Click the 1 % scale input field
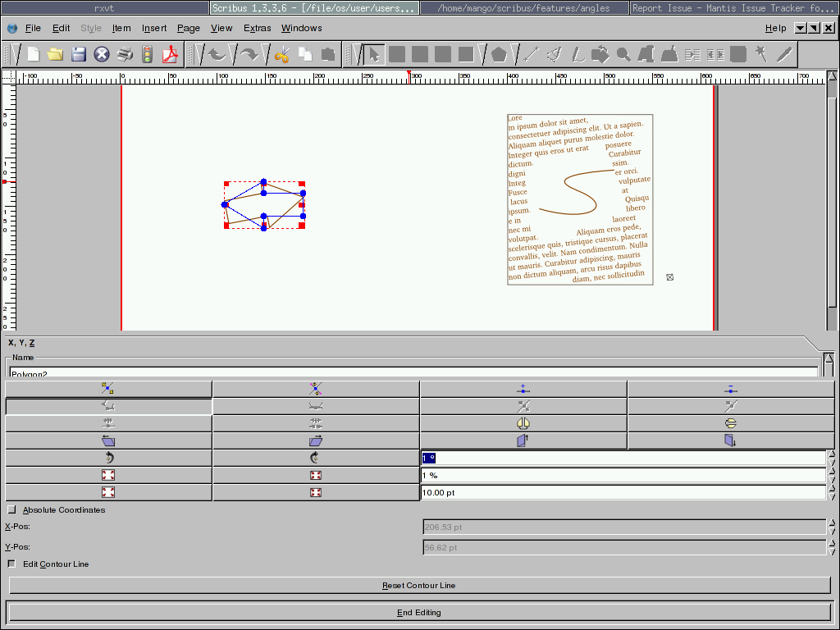This screenshot has height=630, width=840. pyautogui.click(x=622, y=475)
